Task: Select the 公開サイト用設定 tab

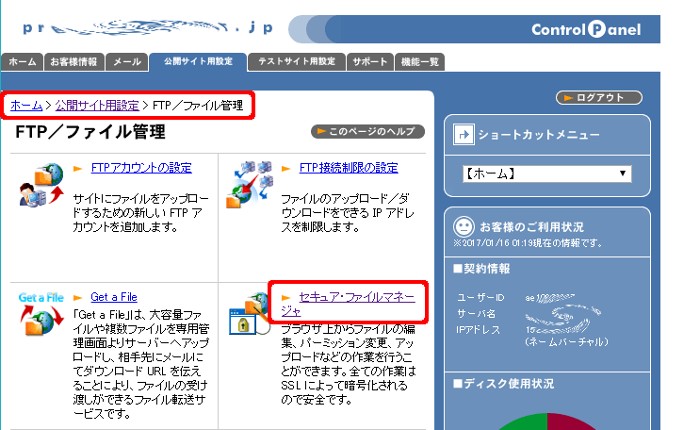Action: [198, 62]
